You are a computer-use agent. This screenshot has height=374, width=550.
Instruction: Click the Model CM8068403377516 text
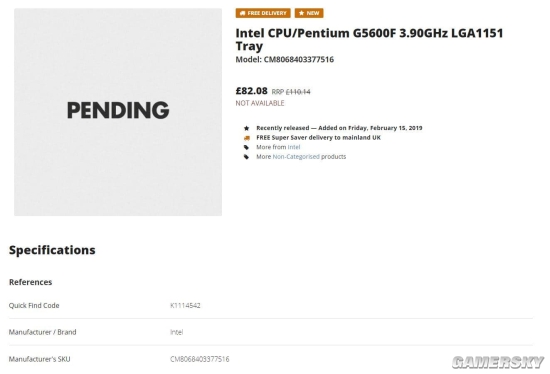coord(284,59)
